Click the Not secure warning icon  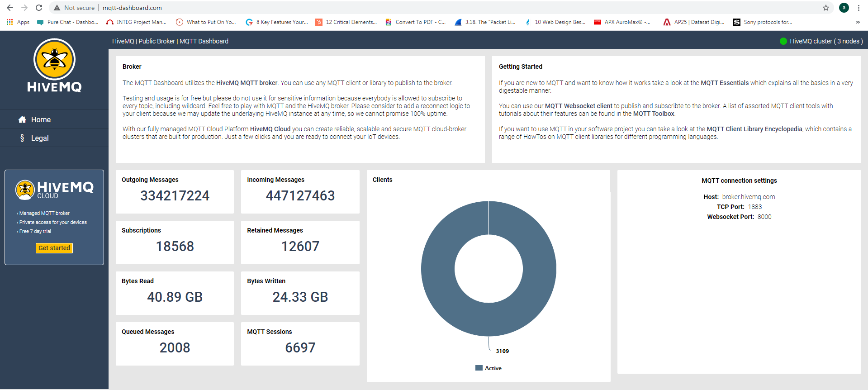57,8
